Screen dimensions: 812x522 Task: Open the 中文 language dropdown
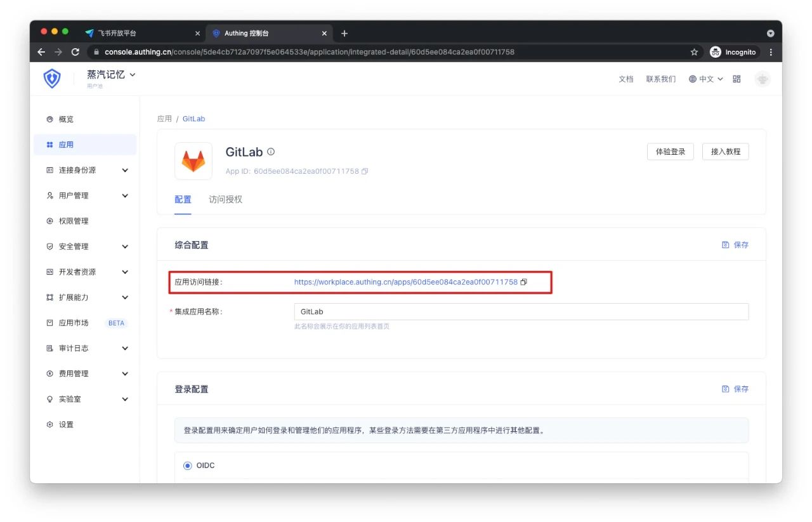click(x=706, y=79)
